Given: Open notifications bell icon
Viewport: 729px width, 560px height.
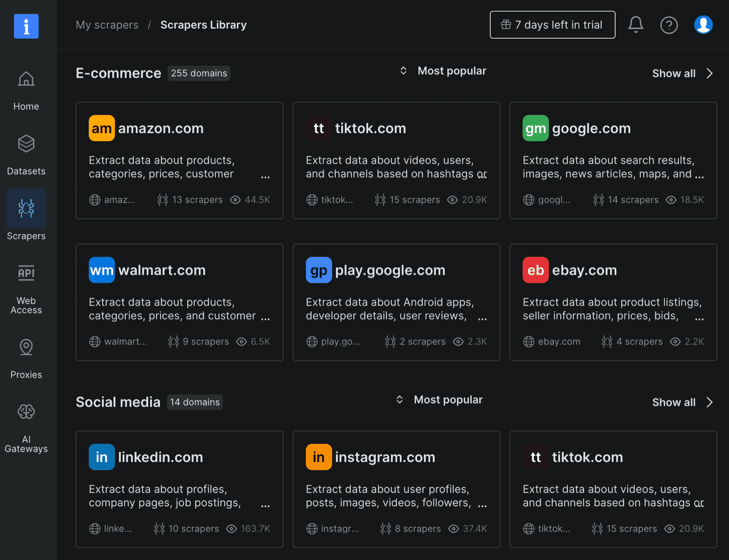Looking at the screenshot, I should (x=636, y=25).
